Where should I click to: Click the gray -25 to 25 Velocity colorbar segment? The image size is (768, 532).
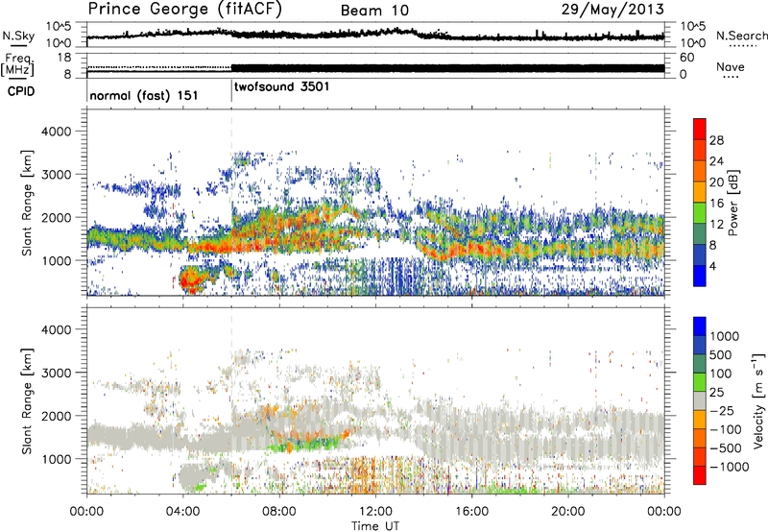click(700, 400)
